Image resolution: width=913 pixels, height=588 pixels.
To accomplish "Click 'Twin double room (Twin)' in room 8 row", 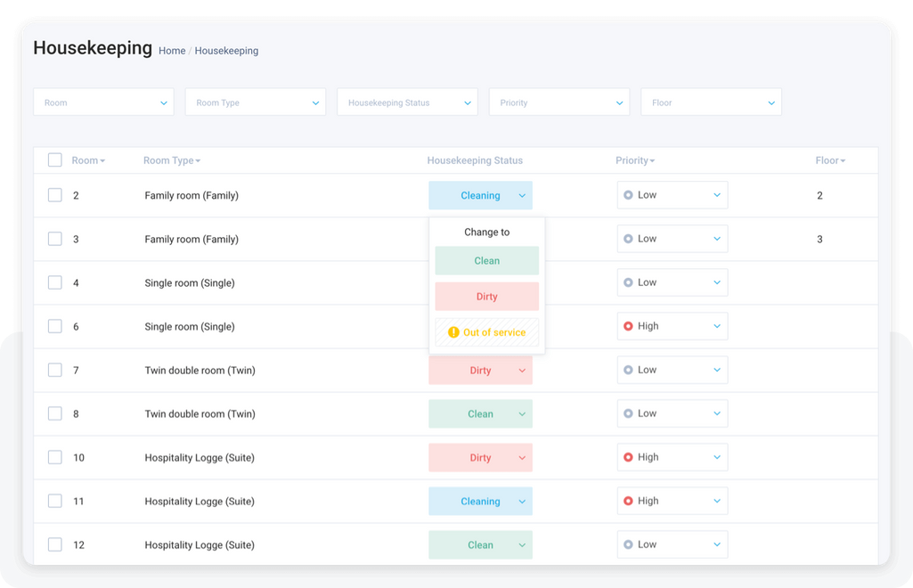I will point(200,414).
